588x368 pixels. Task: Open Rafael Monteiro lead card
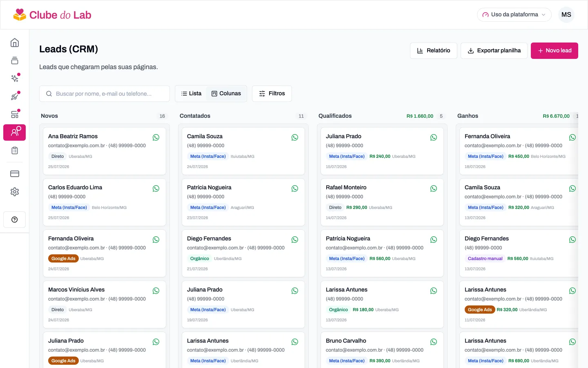tap(382, 202)
